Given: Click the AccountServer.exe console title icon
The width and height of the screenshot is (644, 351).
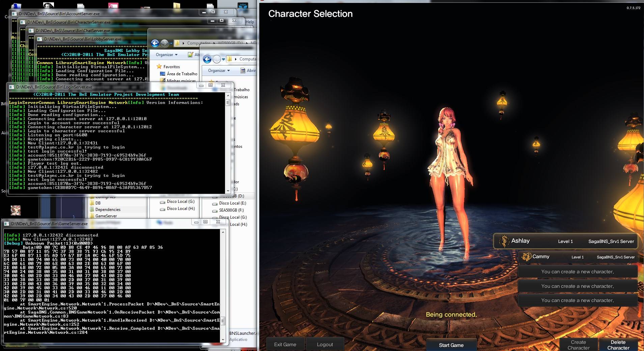Looking at the screenshot, I should (15, 14).
